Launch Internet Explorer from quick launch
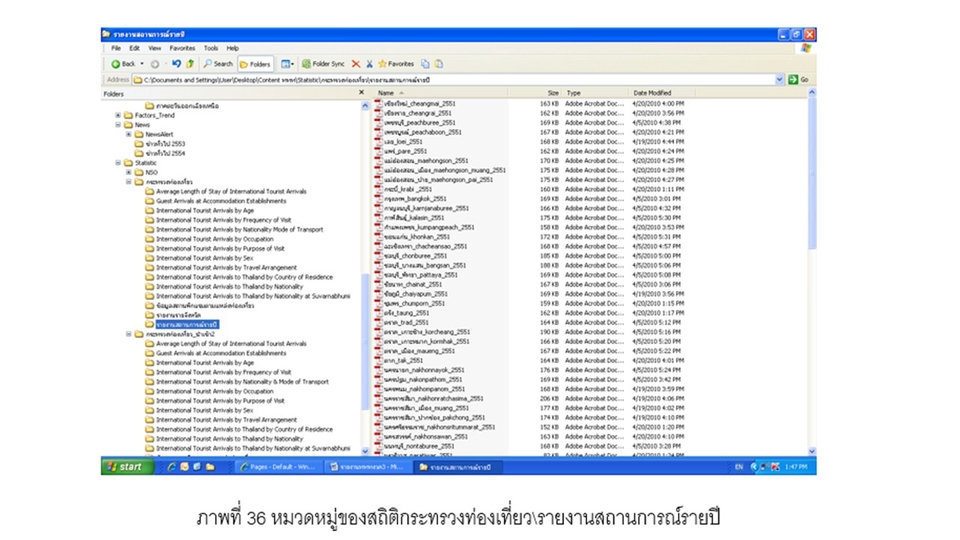 point(171,467)
